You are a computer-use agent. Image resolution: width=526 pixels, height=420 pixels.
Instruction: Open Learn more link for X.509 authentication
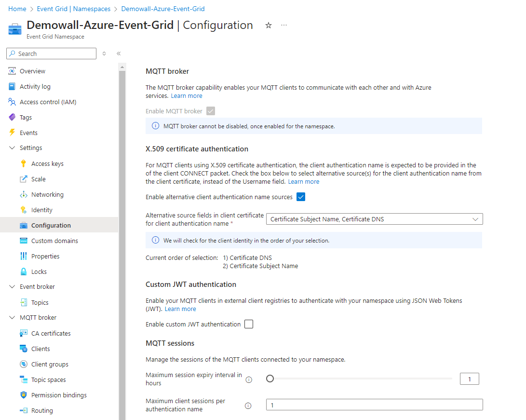coord(304,182)
